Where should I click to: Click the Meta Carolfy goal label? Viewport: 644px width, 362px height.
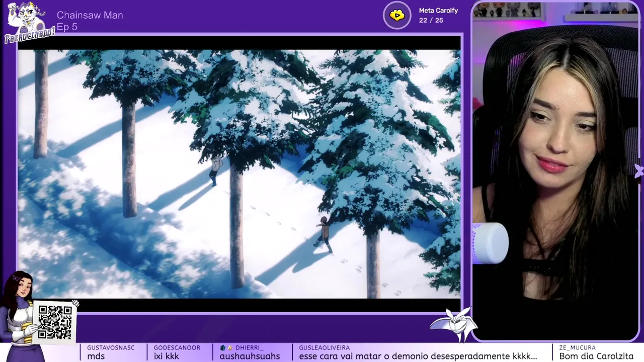click(438, 11)
